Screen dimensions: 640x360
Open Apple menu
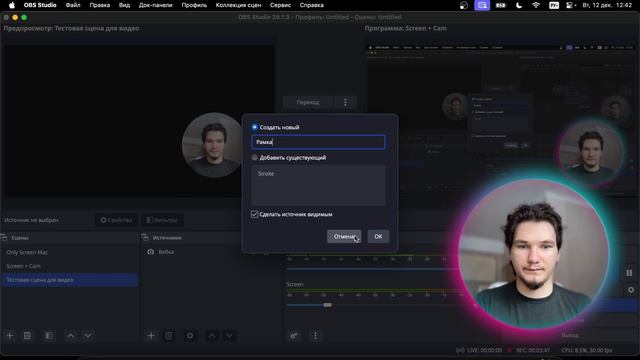click(12, 5)
